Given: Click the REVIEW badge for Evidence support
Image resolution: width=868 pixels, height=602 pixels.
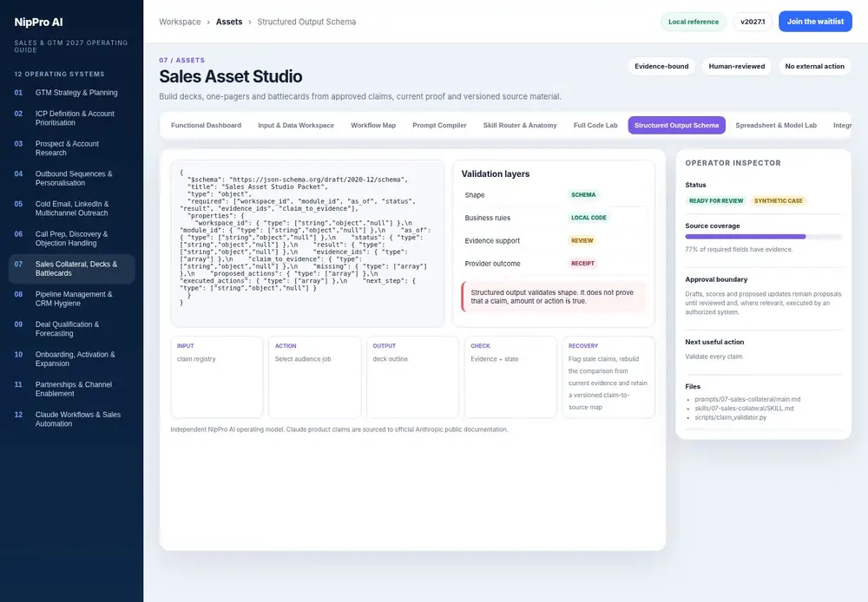Looking at the screenshot, I should [582, 240].
